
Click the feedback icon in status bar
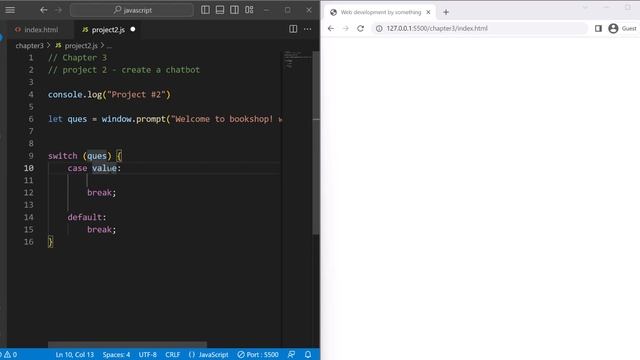pos(291,355)
